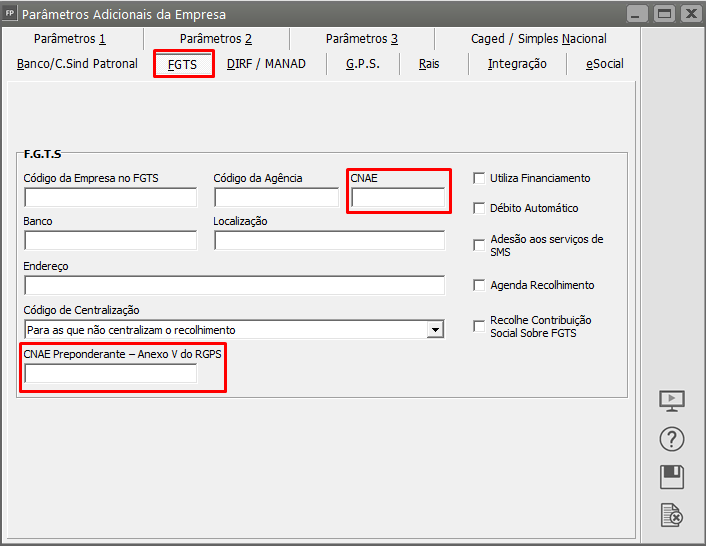Enable Utiliza Financiamento checkbox
Image resolution: width=706 pixels, height=546 pixels.
click(479, 178)
